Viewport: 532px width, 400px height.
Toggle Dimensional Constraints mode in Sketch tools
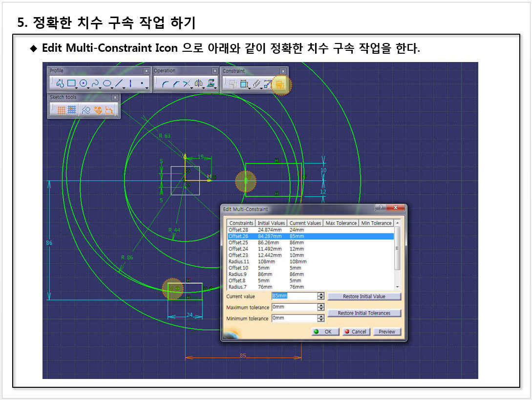(x=109, y=110)
